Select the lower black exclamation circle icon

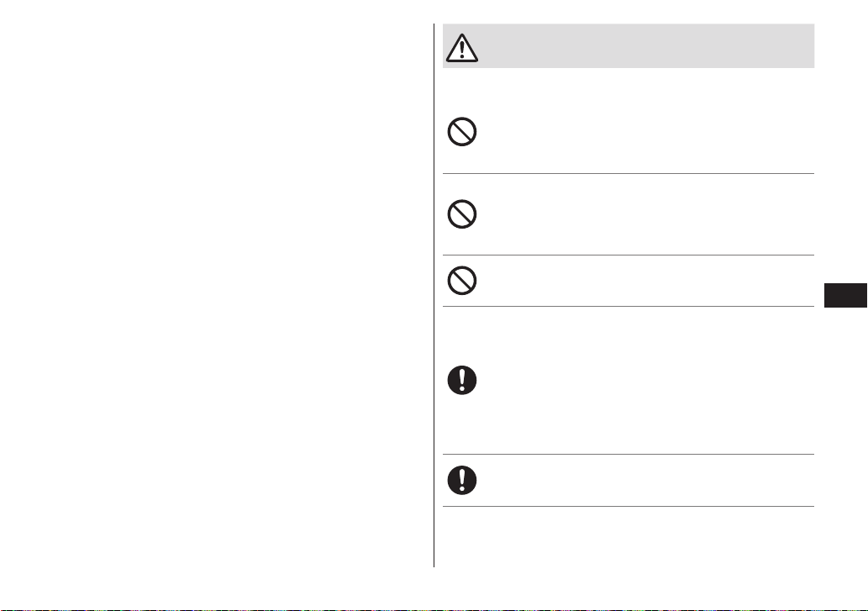click(x=461, y=480)
